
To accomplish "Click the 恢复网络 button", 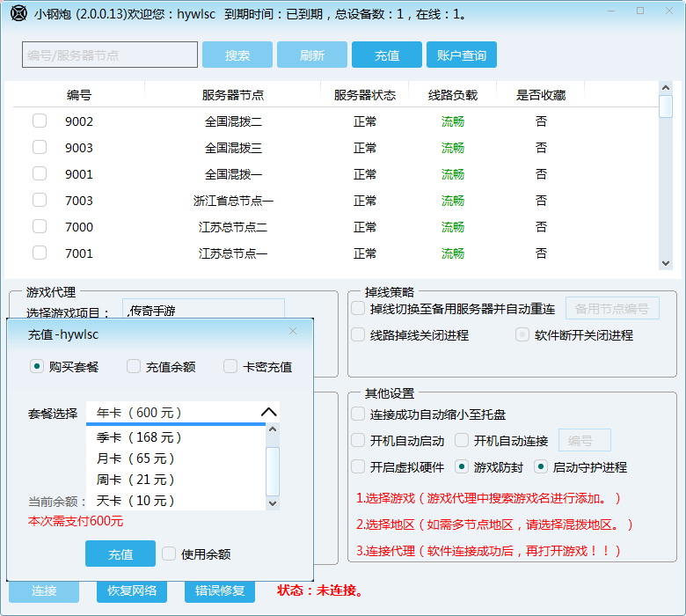I will tap(132, 591).
